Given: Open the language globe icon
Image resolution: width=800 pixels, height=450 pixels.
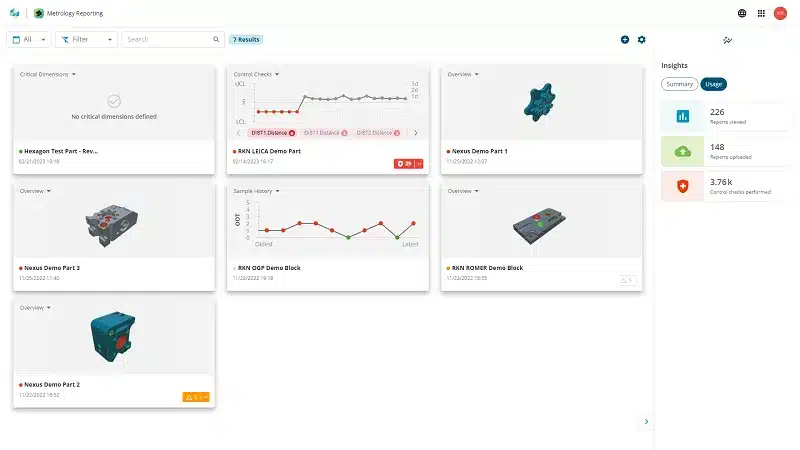Looking at the screenshot, I should [x=742, y=13].
